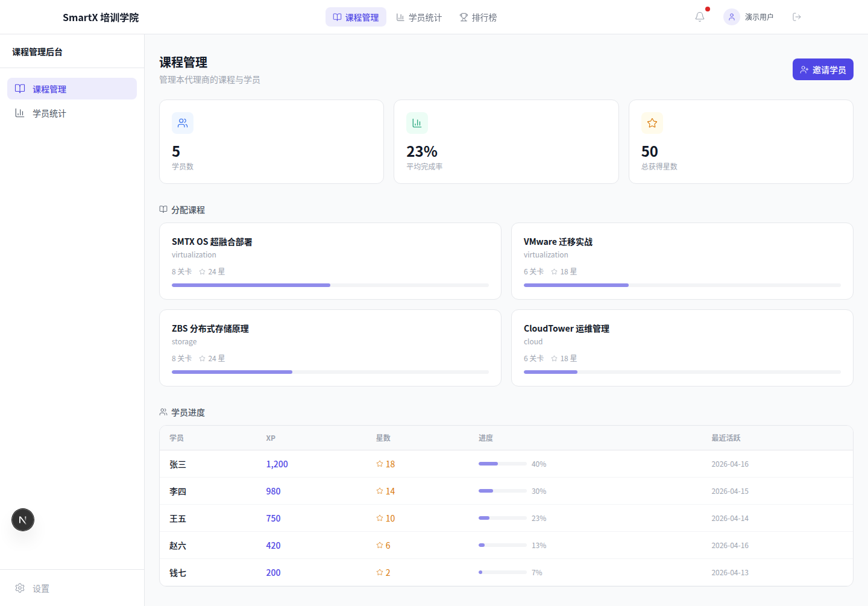Click the SmartX 培训学院 logo text
868x606 pixels.
click(x=101, y=17)
